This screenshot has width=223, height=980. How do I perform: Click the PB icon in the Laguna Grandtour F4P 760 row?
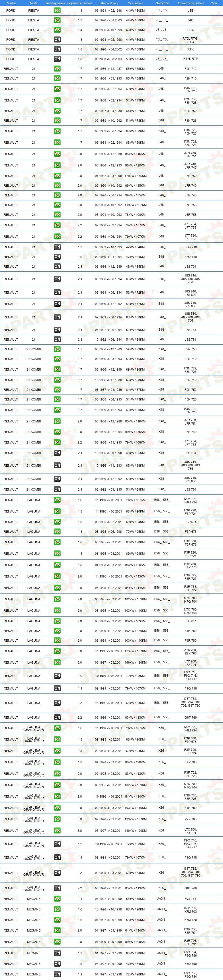pos(57,762)
